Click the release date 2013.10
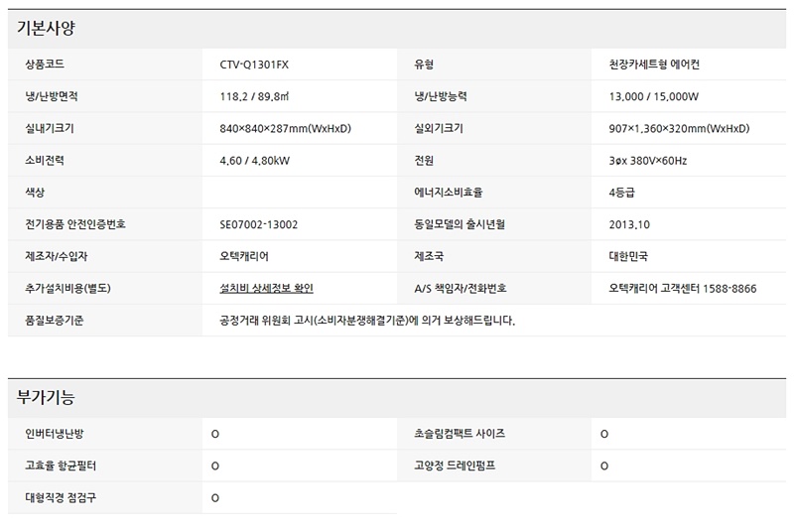This screenshot has height=532, width=794. [629, 224]
